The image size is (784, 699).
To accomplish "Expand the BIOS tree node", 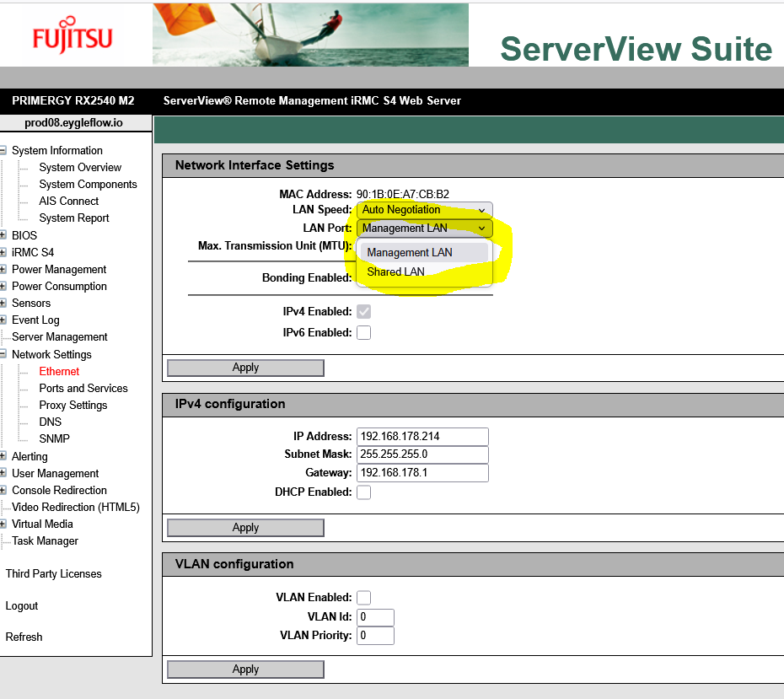I will (x=3, y=235).
